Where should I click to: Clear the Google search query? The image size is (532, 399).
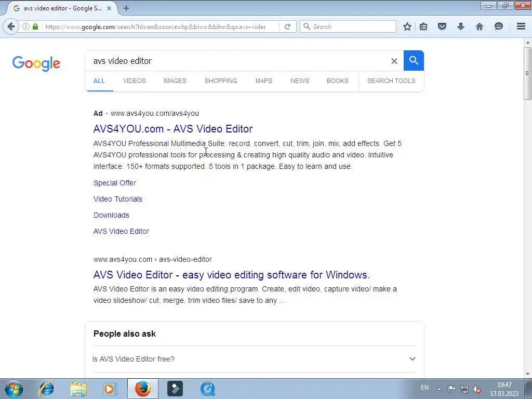(x=394, y=61)
